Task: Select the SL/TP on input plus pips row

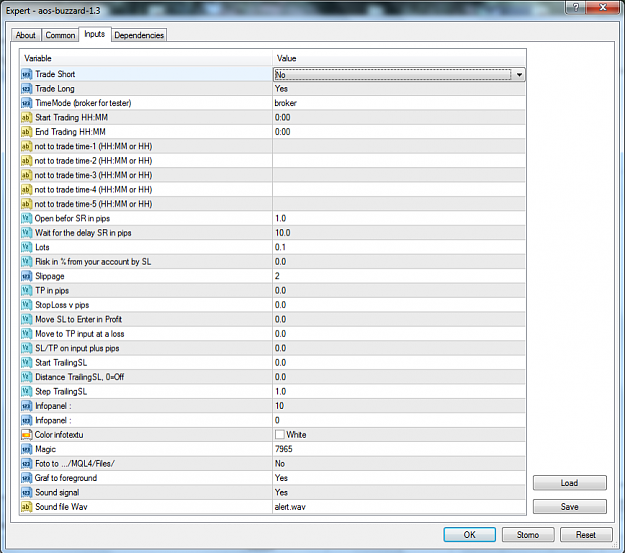Action: pyautogui.click(x=273, y=348)
